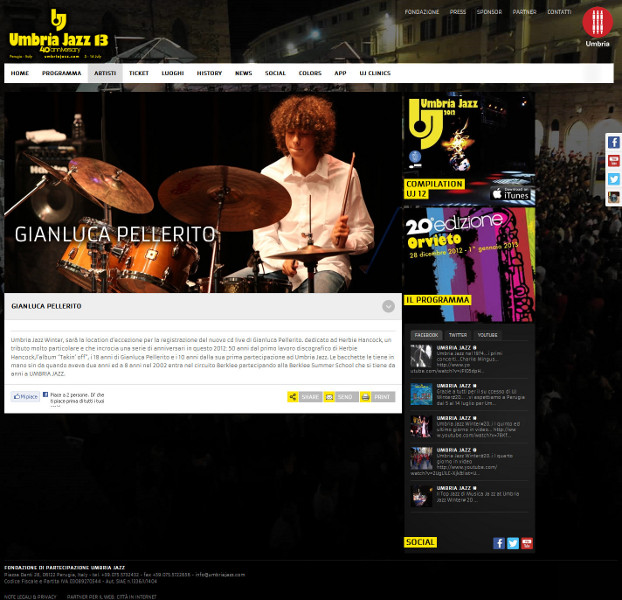This screenshot has height=600, width=622.
Task: Open the LUOGHI menu item
Action: tap(173, 73)
